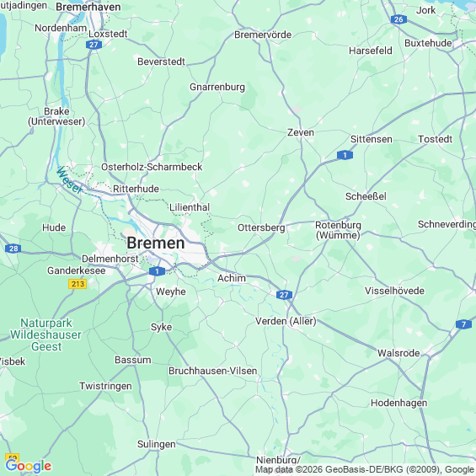The image size is (476, 476).
Task: Open the Google logo link
Action: point(29,466)
